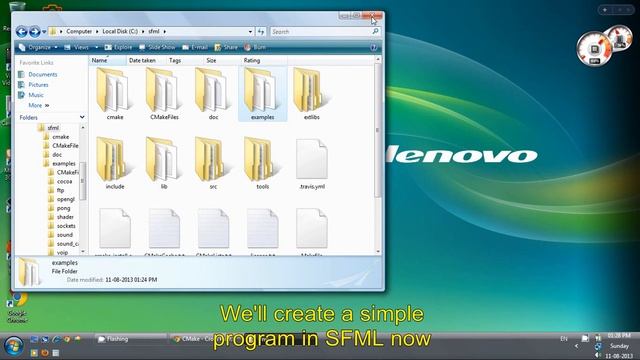
Task: Click the Computer breadcrumb
Action: coord(79,31)
